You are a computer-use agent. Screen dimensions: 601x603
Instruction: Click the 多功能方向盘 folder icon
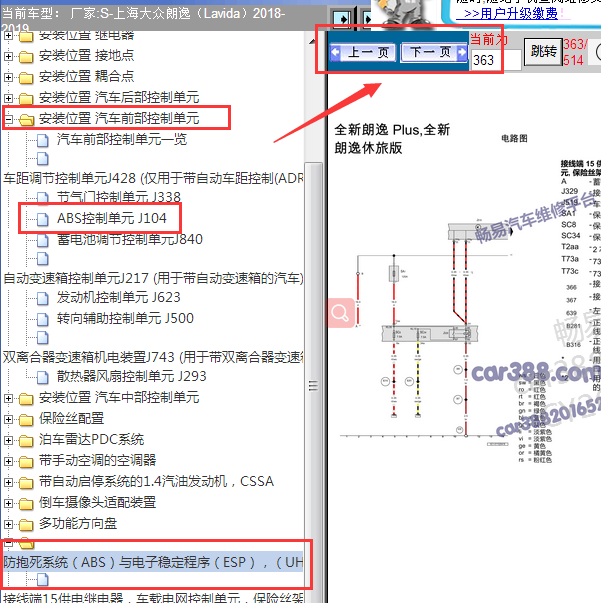(25, 524)
